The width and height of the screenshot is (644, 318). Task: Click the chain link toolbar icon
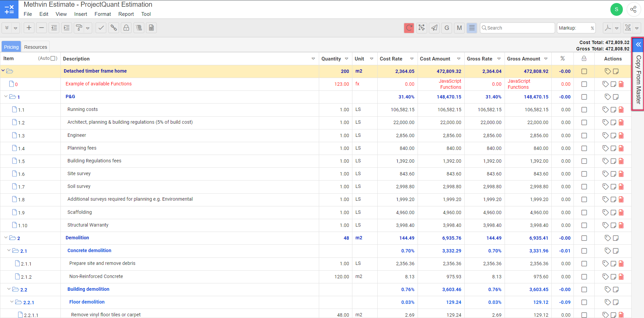coord(114,28)
